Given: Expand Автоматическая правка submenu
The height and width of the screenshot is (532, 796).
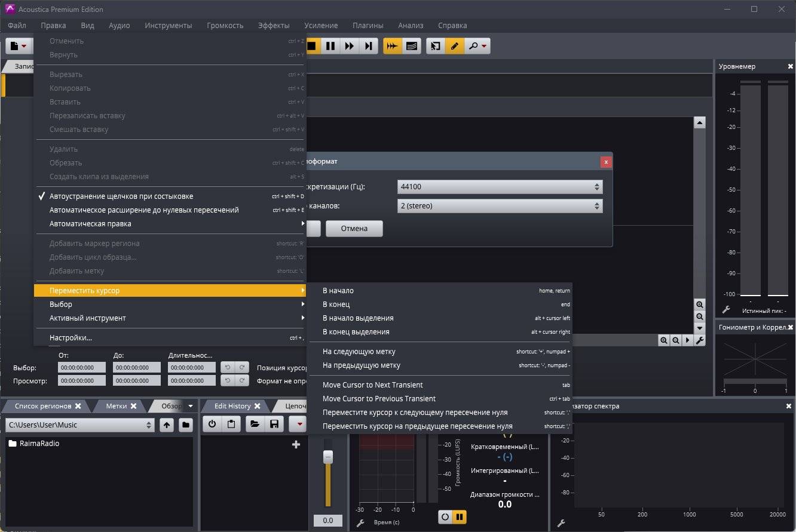Looking at the screenshot, I should (170, 224).
